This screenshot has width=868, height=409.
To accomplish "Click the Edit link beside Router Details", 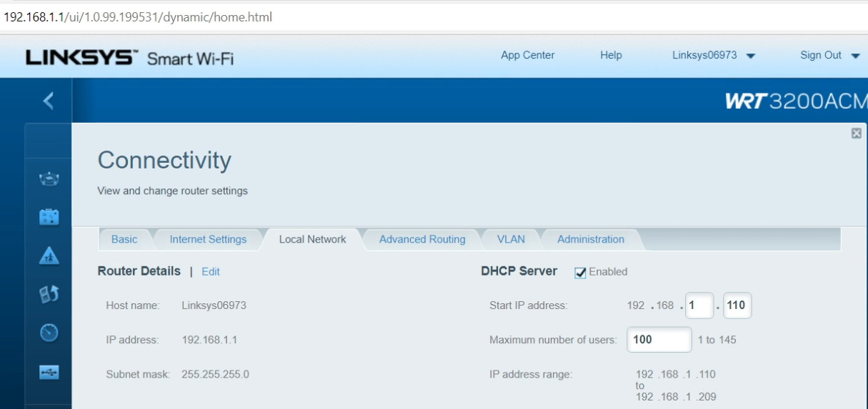I will click(x=211, y=272).
